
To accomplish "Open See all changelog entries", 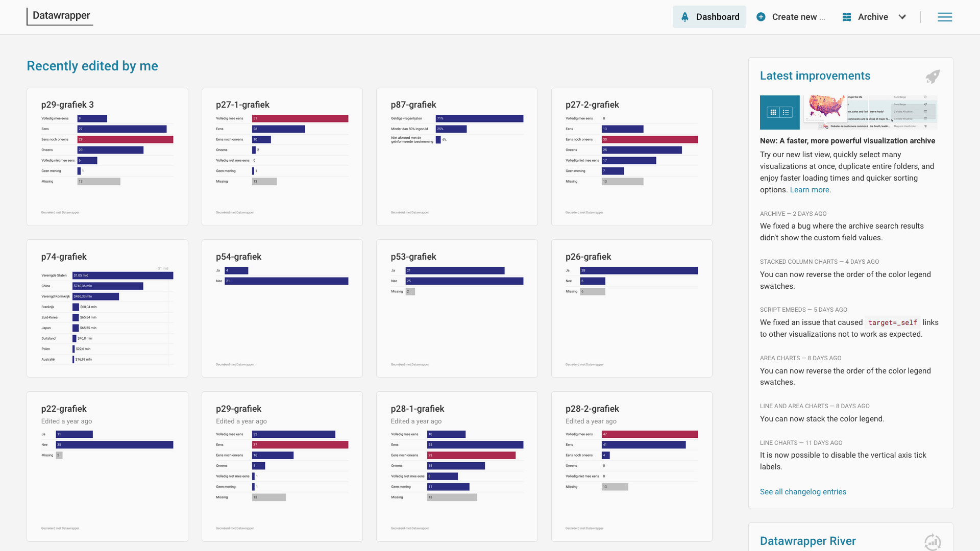I will (x=803, y=492).
